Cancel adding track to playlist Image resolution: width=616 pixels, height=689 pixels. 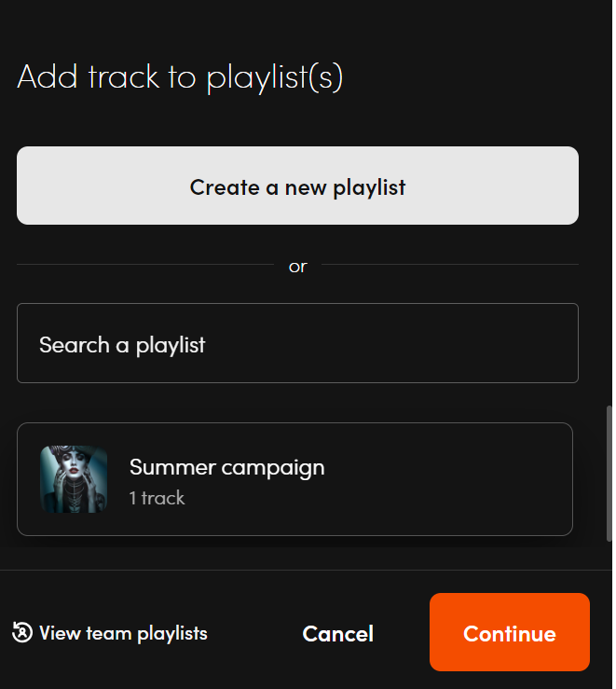click(337, 634)
